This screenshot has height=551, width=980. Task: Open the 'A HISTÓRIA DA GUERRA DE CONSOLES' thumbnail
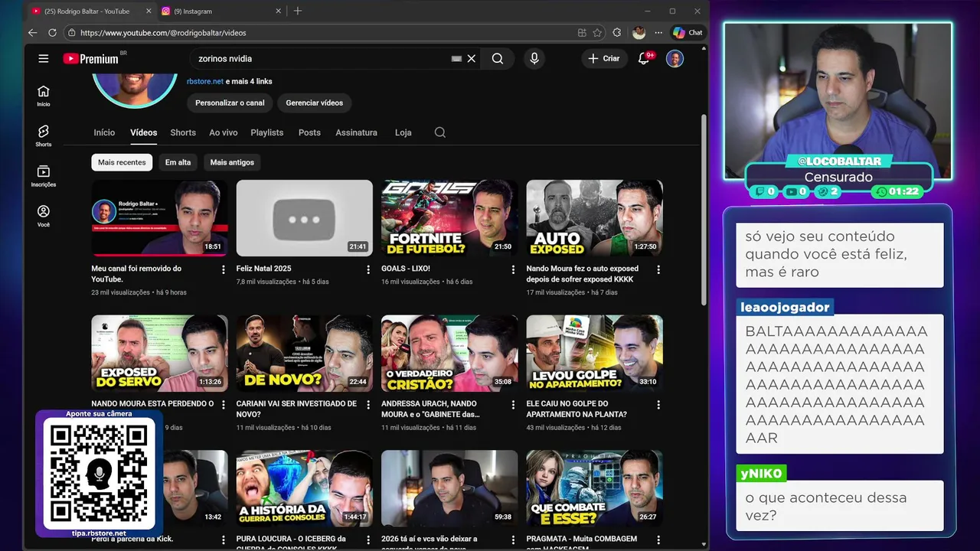click(x=305, y=488)
